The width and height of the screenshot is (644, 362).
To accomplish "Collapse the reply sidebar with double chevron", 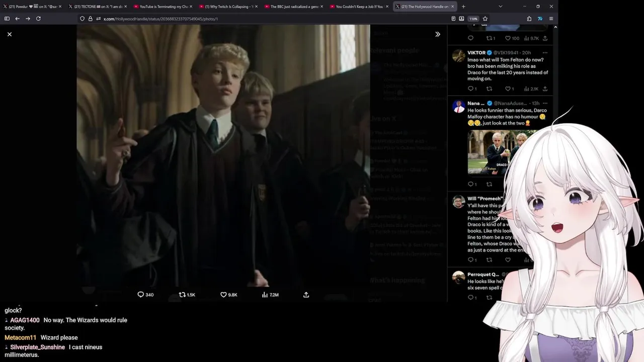I will (437, 34).
